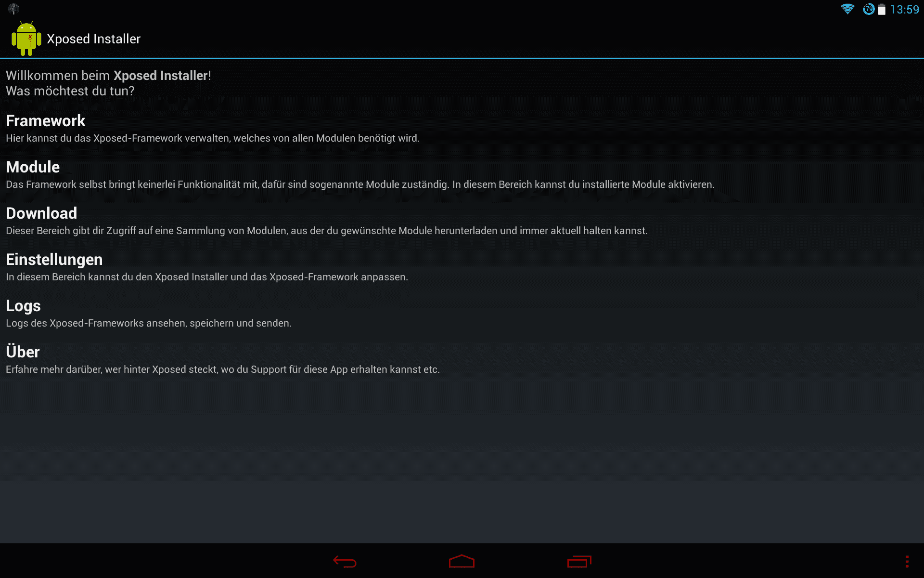The image size is (924, 578).
Task: Click the 'Xposed Installer' action bar title
Action: click(93, 39)
